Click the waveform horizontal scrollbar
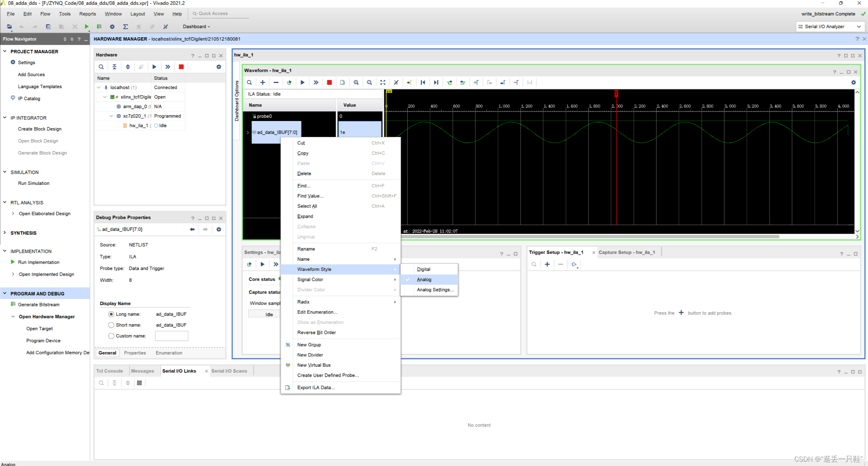The image size is (868, 466). 590,237
